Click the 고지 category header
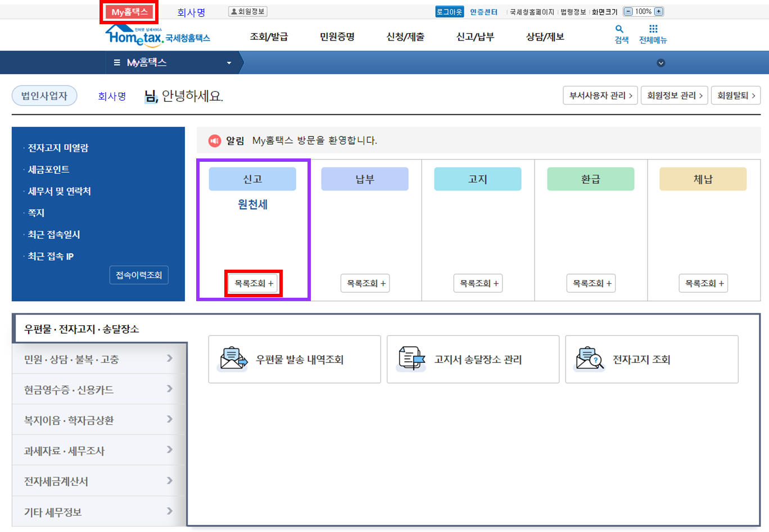 click(x=478, y=179)
